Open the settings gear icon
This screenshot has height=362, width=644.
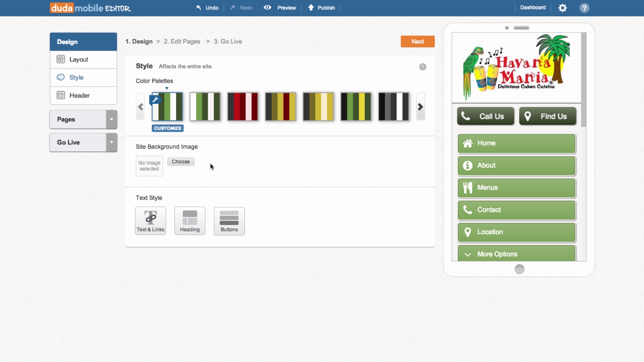[562, 8]
